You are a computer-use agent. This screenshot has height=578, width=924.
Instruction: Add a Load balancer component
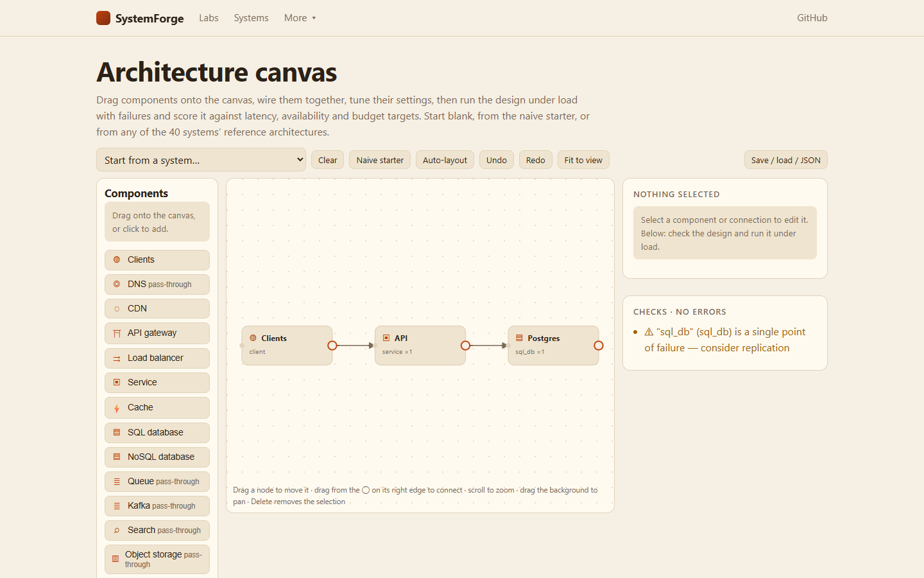(x=157, y=358)
